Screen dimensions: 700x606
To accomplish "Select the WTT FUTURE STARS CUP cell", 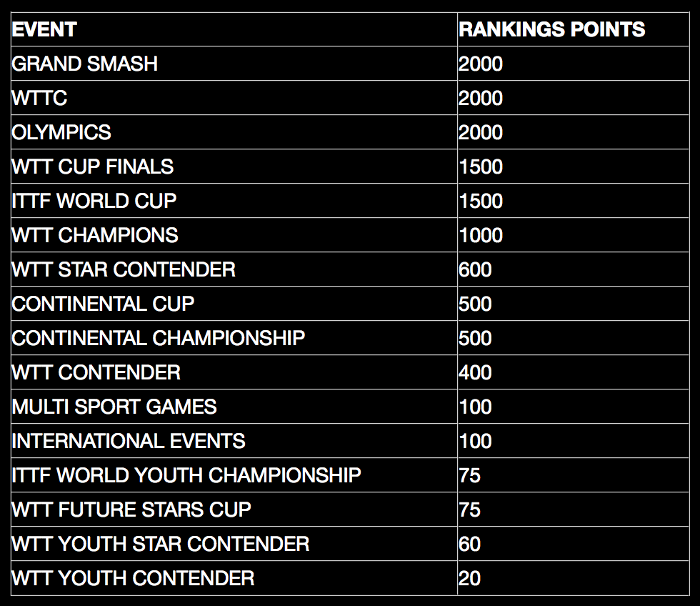I will [131, 510].
